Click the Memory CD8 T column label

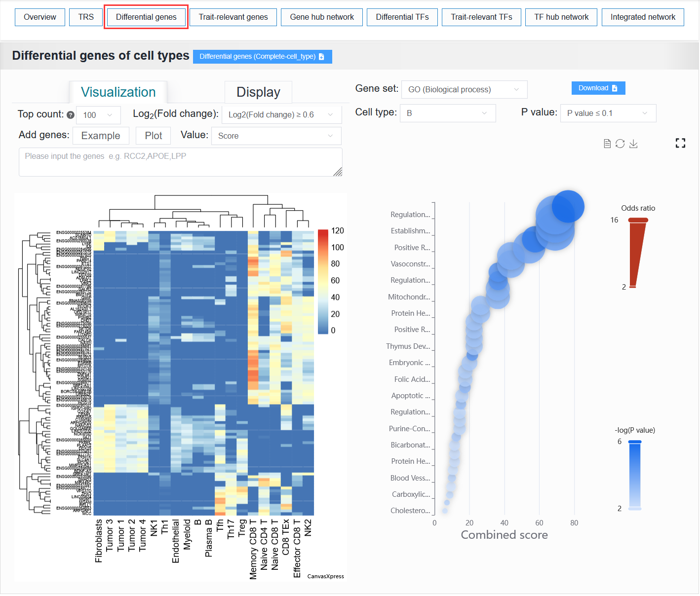[x=253, y=550]
